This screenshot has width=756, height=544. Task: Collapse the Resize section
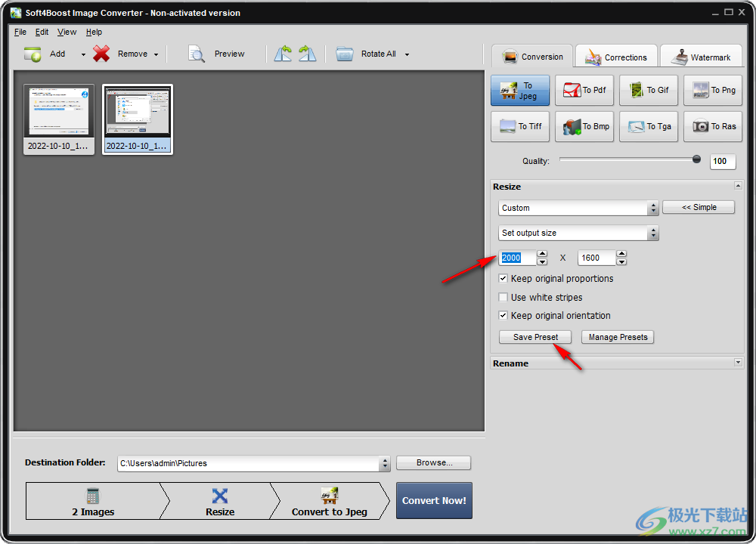point(738,186)
